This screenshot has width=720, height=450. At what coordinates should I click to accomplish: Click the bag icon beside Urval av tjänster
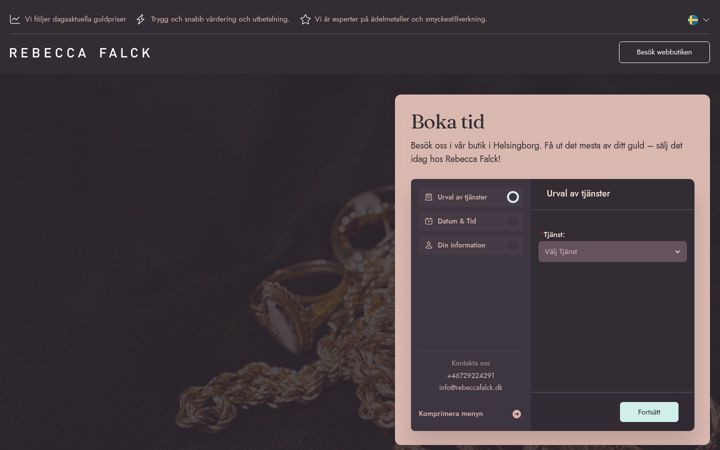click(428, 197)
